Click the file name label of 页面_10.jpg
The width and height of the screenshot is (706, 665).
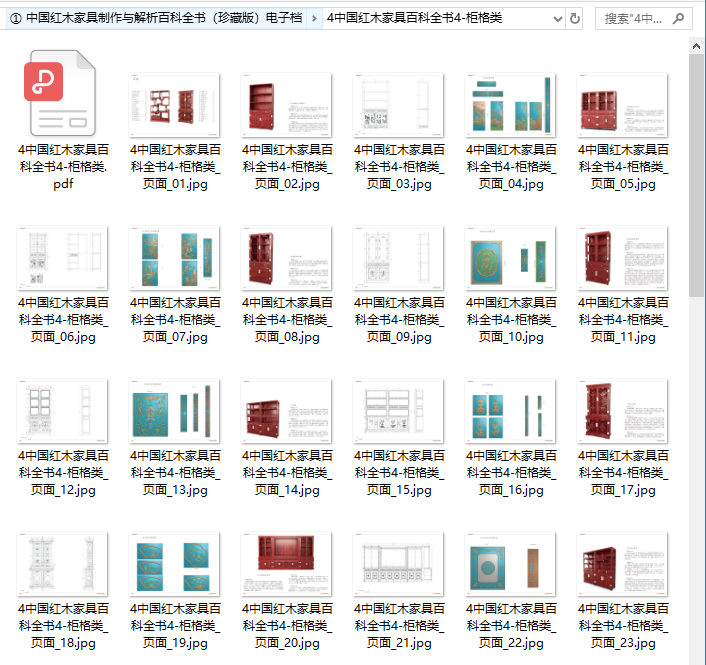pos(511,320)
